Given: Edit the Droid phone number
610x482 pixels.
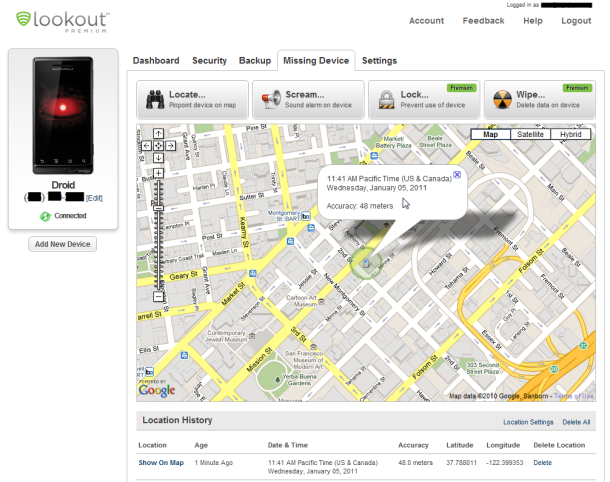Looking at the screenshot, I should pos(94,198).
